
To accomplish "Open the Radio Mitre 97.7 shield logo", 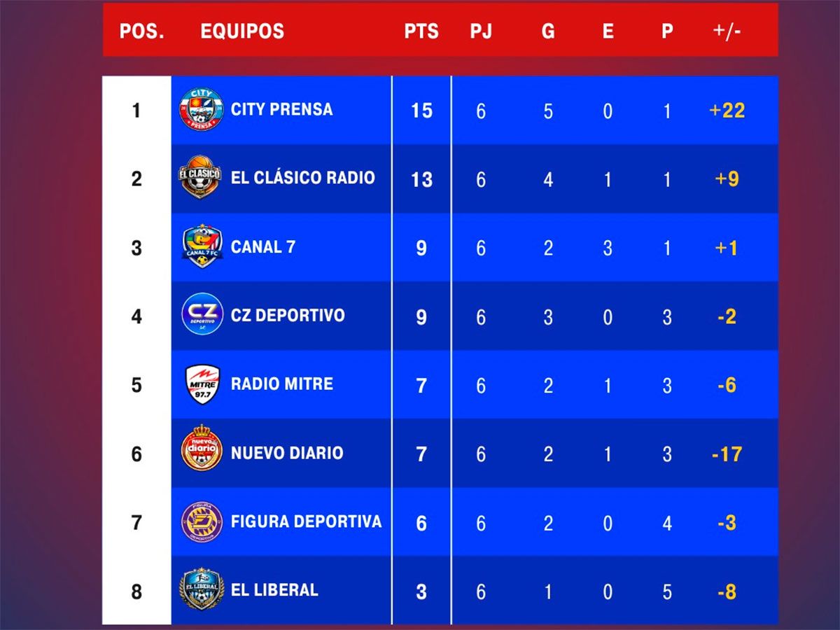I will 202,384.
